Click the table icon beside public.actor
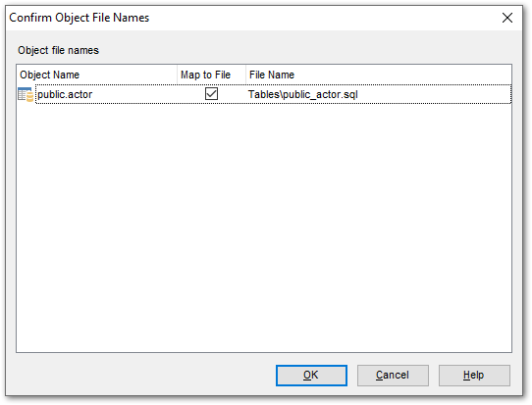The height and width of the screenshot is (405, 532). click(26, 94)
